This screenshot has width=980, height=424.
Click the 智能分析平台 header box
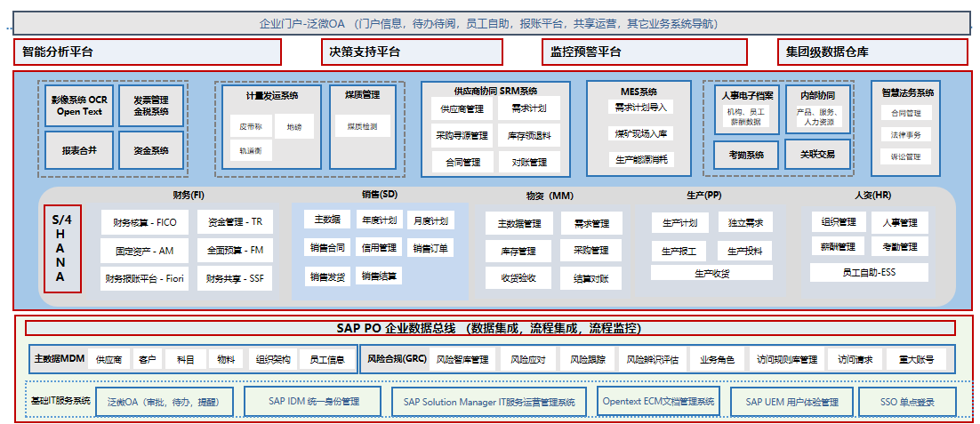(148, 52)
